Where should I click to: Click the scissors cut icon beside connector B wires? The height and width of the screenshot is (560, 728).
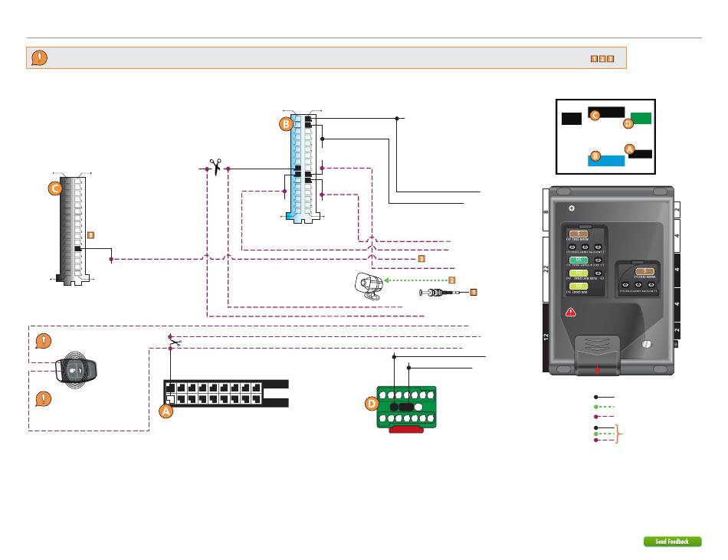pyautogui.click(x=215, y=166)
